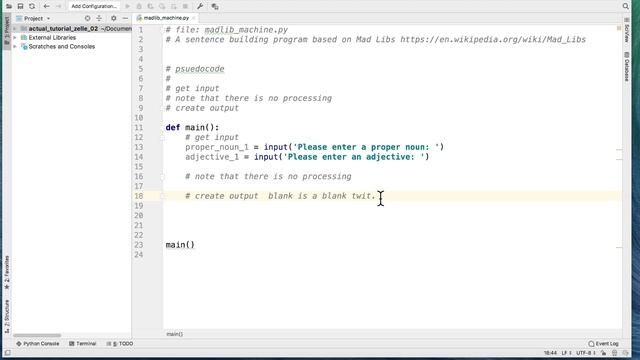Click the Open folder toolbar icon
The height and width of the screenshot is (360, 640).
(9, 6)
